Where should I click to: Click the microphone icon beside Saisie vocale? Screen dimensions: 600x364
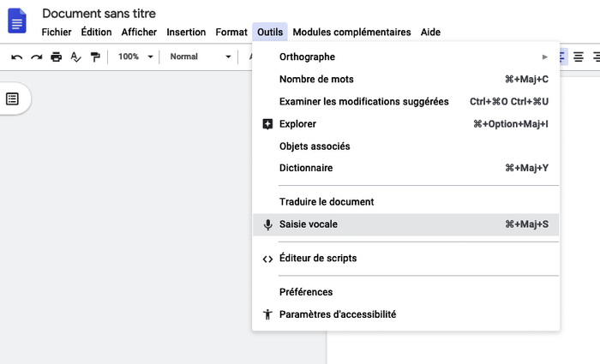267,224
